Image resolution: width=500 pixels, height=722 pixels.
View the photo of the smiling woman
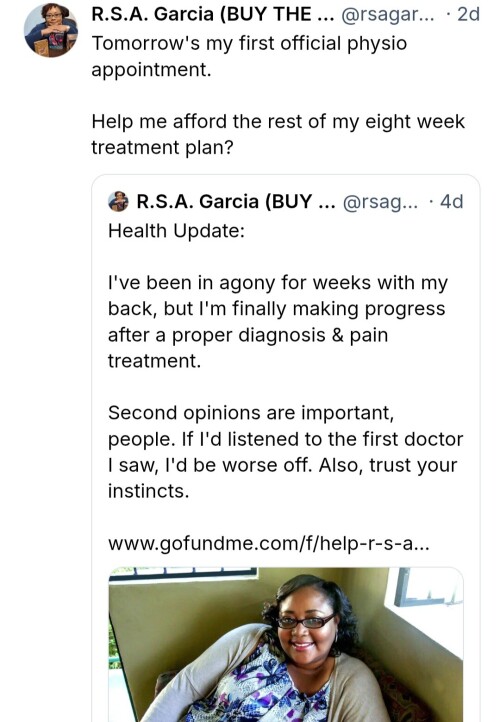tap(286, 645)
